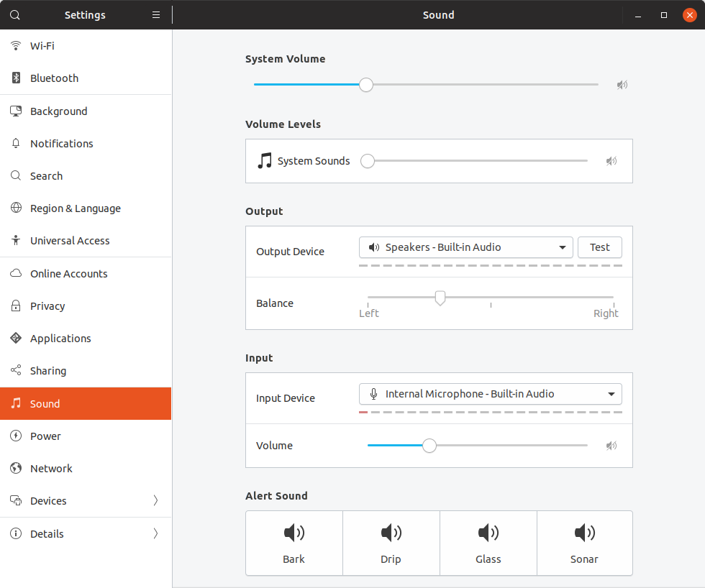The height and width of the screenshot is (588, 705).
Task: Click the Drip speaker icon
Action: pyautogui.click(x=391, y=533)
